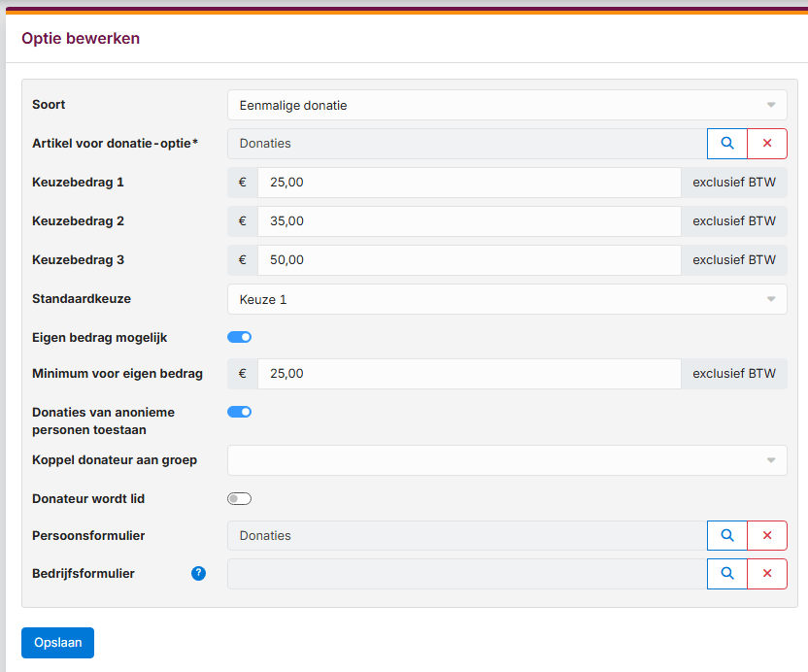Screen dimensions: 808x672
Task: Search for Artikel voor donatie-optie
Action: [x=726, y=144]
